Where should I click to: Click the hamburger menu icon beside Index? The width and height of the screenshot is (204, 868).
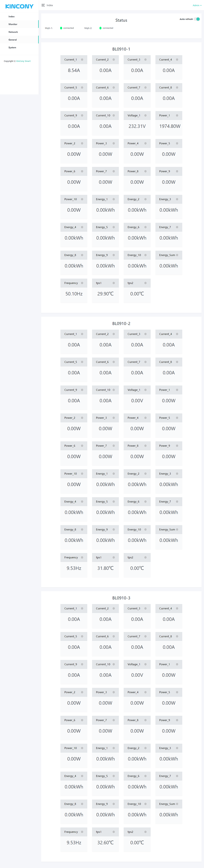coord(43,5)
